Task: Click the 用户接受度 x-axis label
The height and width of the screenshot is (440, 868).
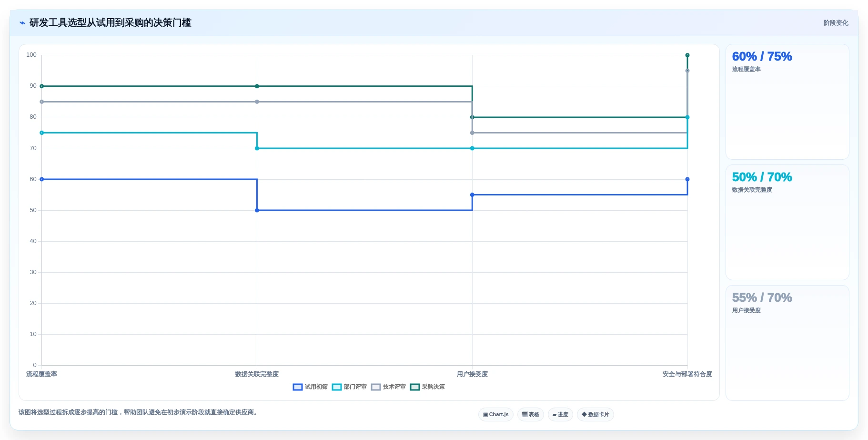Action: tap(472, 374)
